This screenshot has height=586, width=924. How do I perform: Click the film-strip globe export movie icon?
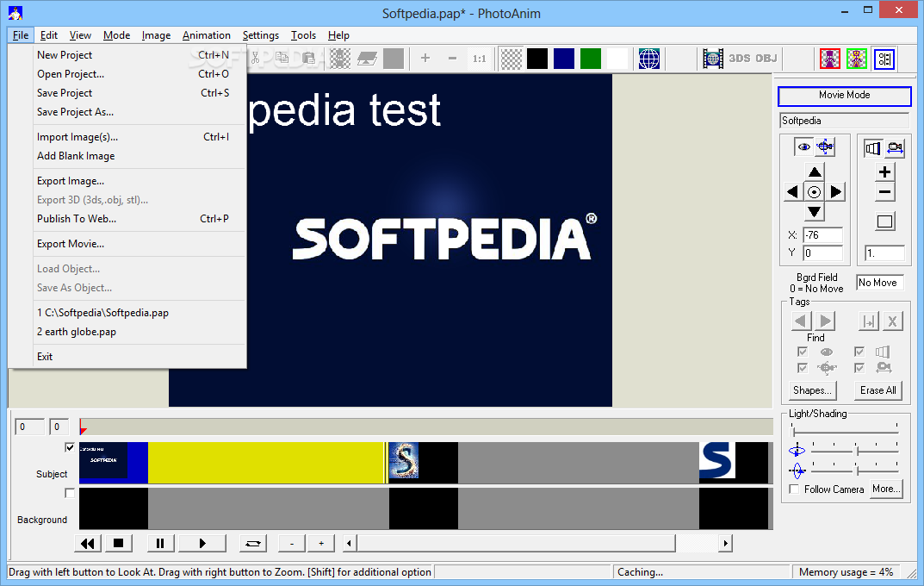point(712,59)
